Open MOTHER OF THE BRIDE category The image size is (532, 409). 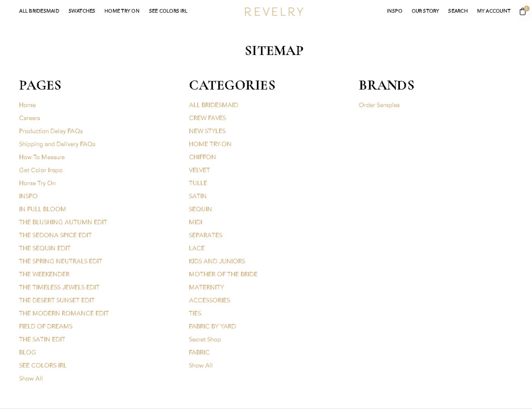click(223, 274)
